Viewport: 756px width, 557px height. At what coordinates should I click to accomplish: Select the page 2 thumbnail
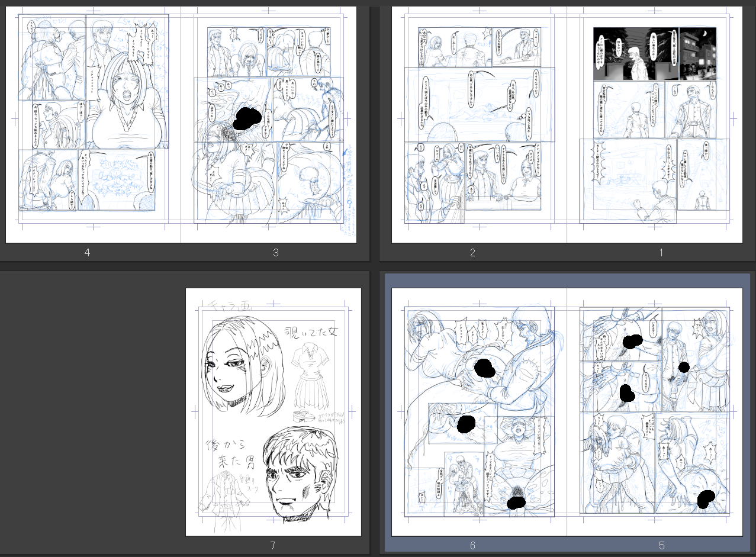479,124
